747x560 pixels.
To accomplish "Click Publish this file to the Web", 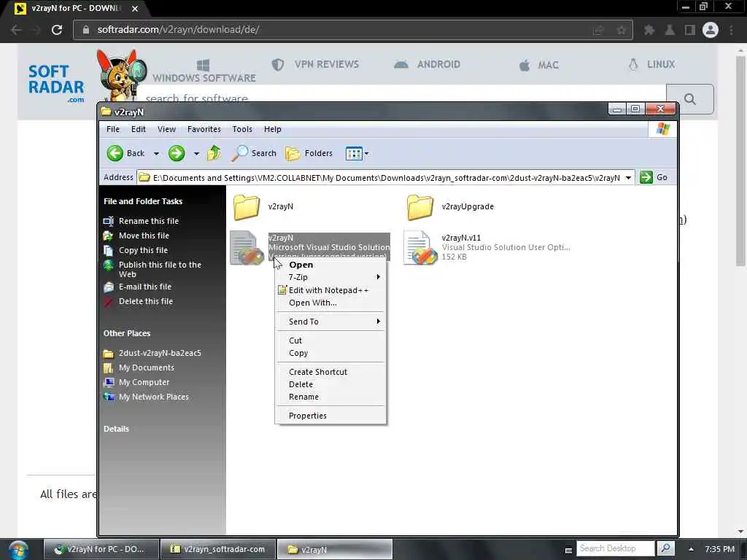I will coord(160,270).
